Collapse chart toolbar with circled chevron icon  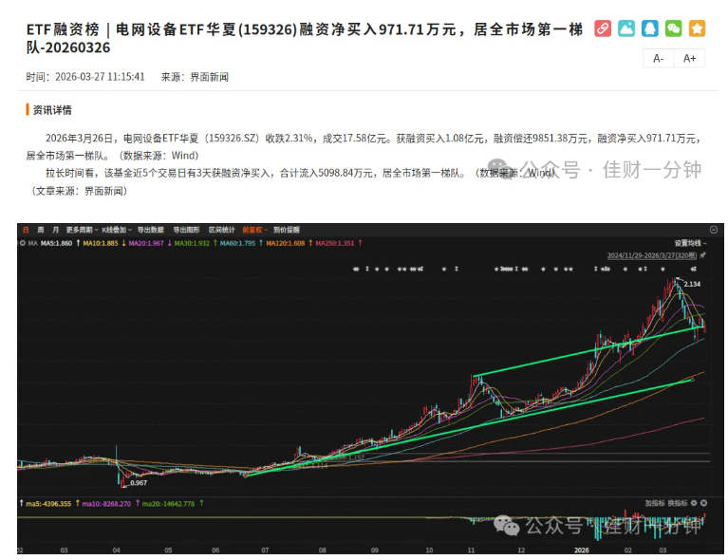[x=714, y=230]
